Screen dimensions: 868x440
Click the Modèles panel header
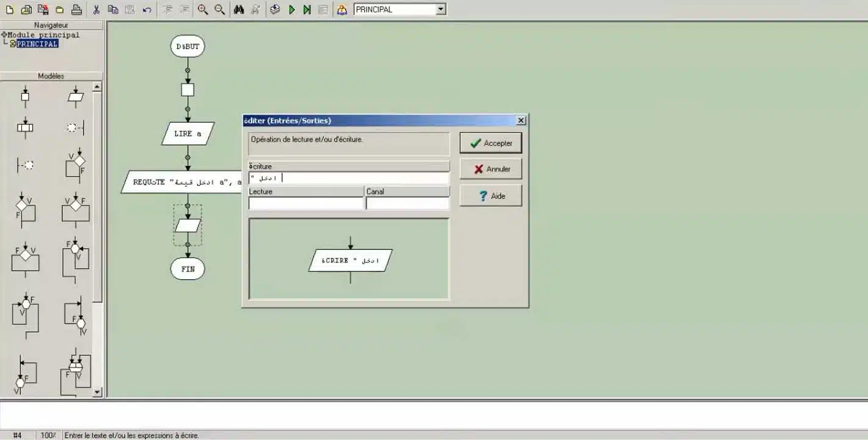pos(51,76)
